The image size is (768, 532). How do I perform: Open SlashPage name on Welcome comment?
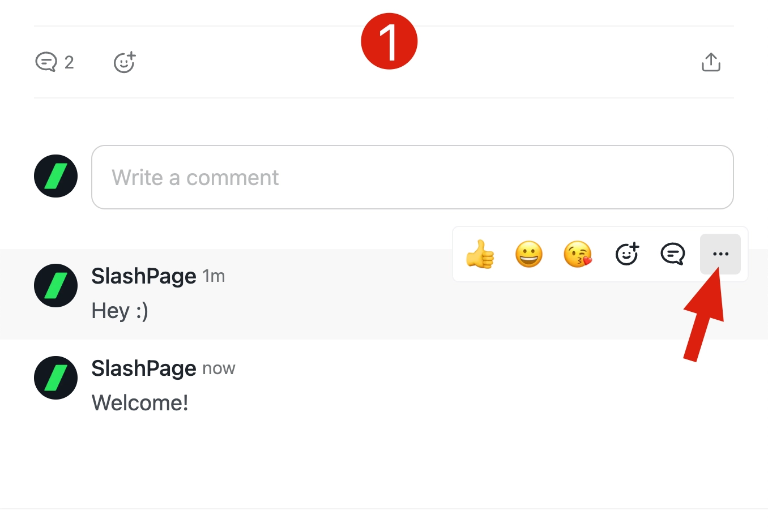click(144, 368)
